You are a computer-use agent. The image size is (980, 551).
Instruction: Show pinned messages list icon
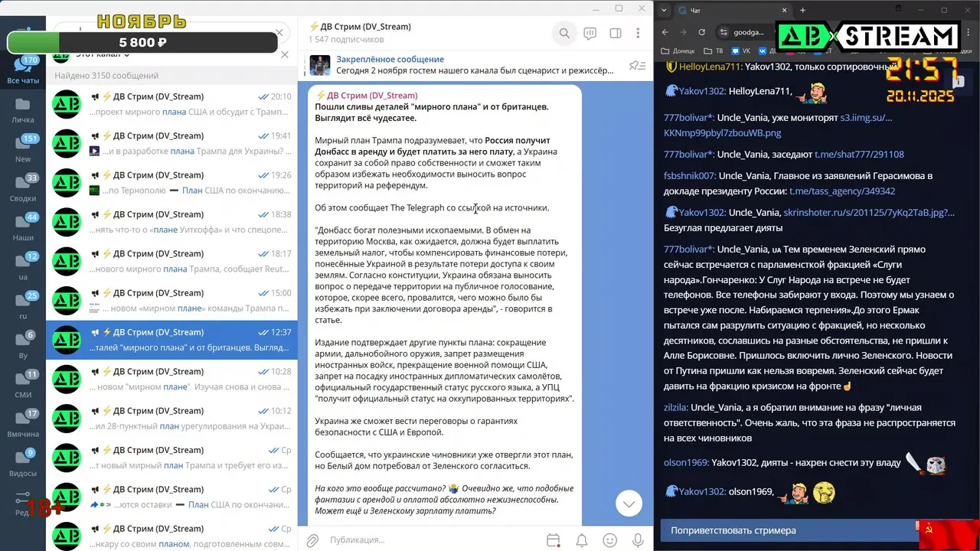(x=637, y=66)
